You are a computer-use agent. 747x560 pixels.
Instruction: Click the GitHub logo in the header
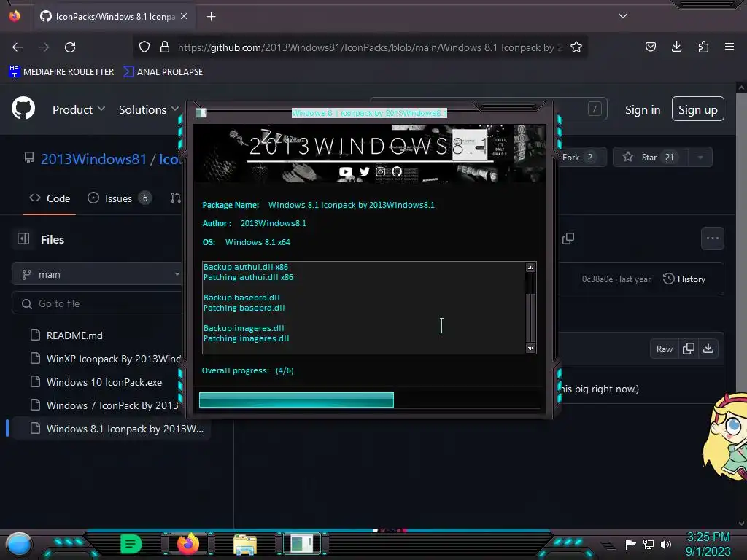tap(23, 109)
